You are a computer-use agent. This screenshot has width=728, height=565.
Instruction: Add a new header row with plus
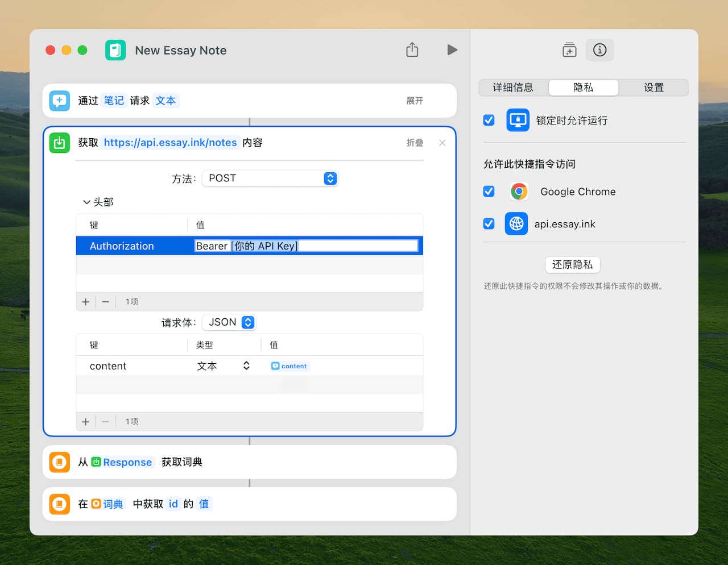(86, 302)
